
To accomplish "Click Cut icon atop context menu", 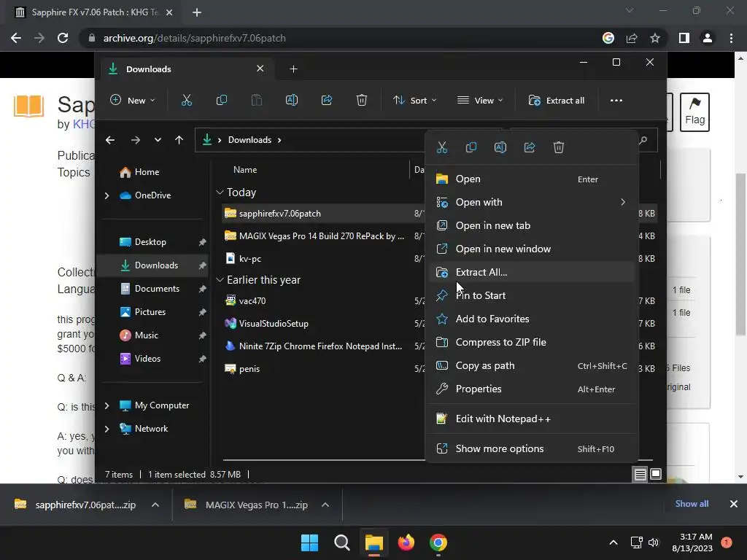I will pyautogui.click(x=441, y=147).
